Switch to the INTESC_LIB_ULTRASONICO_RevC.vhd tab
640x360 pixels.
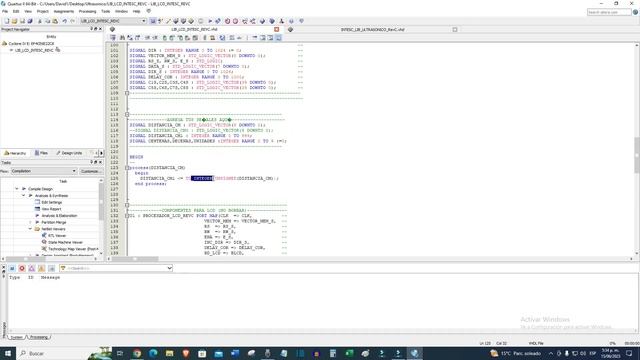point(372,29)
